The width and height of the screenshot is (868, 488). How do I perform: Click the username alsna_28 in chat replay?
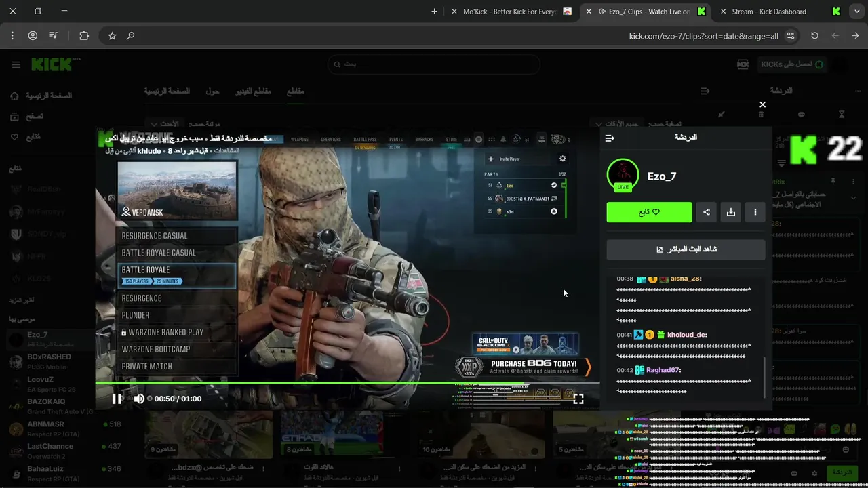pos(686,279)
